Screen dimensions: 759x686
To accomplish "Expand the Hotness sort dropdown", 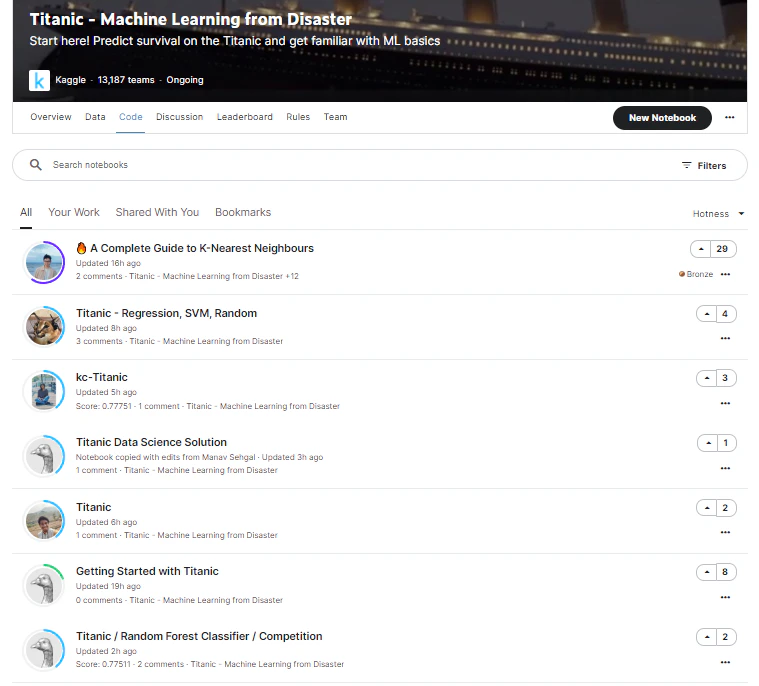I will point(718,213).
